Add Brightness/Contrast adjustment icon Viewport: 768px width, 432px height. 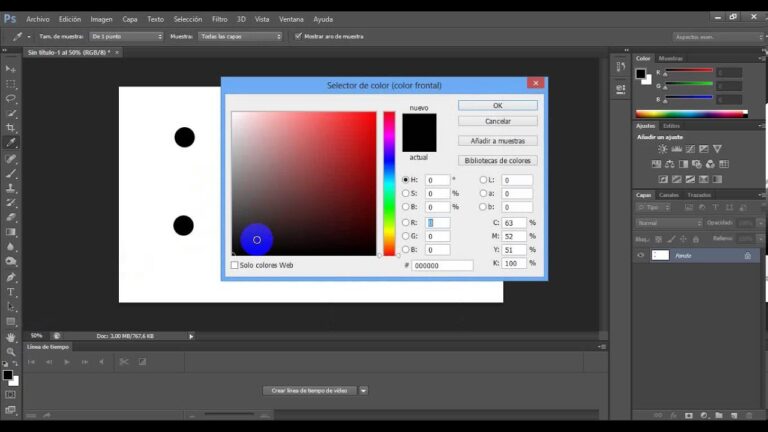click(x=663, y=149)
